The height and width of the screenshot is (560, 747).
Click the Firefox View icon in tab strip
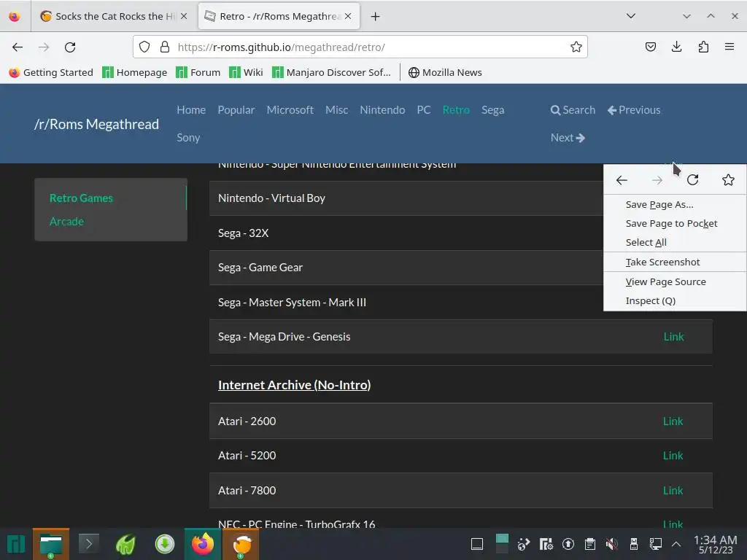[15, 17]
